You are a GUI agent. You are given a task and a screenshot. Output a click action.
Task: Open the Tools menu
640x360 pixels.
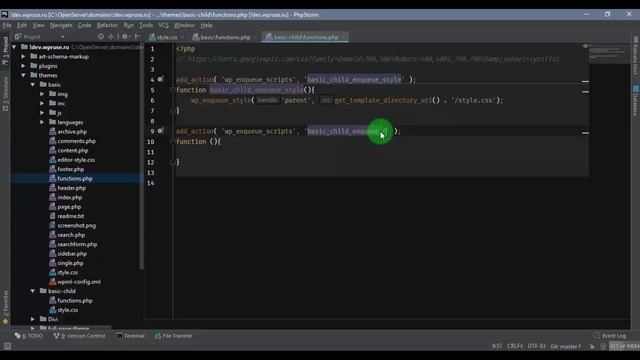click(146, 25)
